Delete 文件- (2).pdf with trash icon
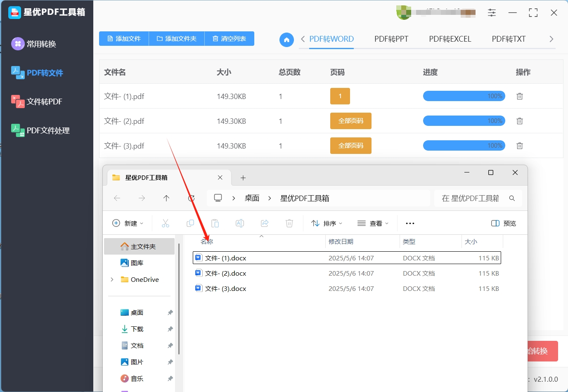Viewport: 568px width, 392px height. [520, 121]
